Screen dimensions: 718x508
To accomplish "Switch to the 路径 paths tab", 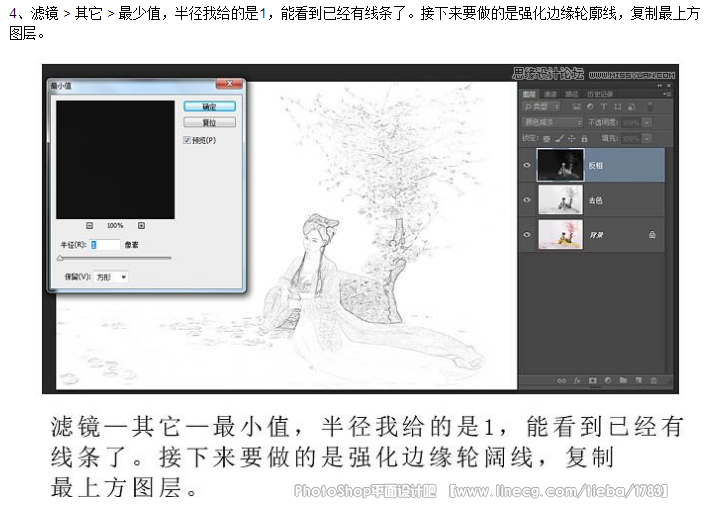I will pyautogui.click(x=571, y=94).
